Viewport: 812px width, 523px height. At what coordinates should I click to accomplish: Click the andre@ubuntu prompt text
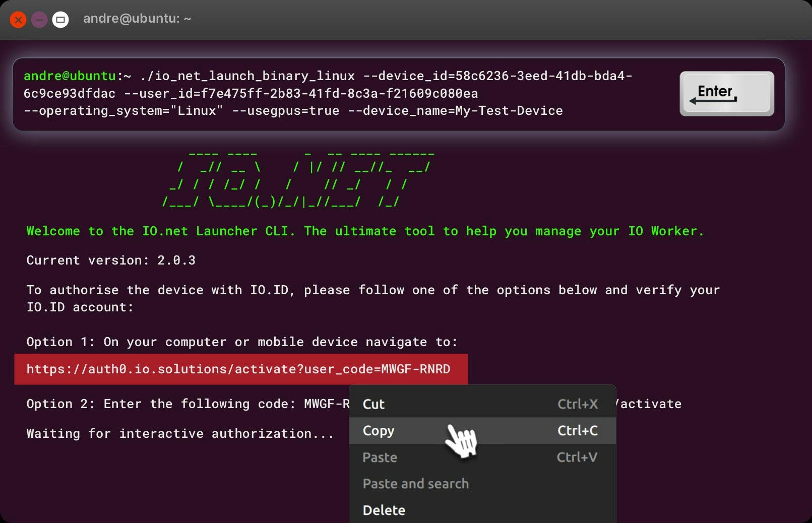coord(70,76)
